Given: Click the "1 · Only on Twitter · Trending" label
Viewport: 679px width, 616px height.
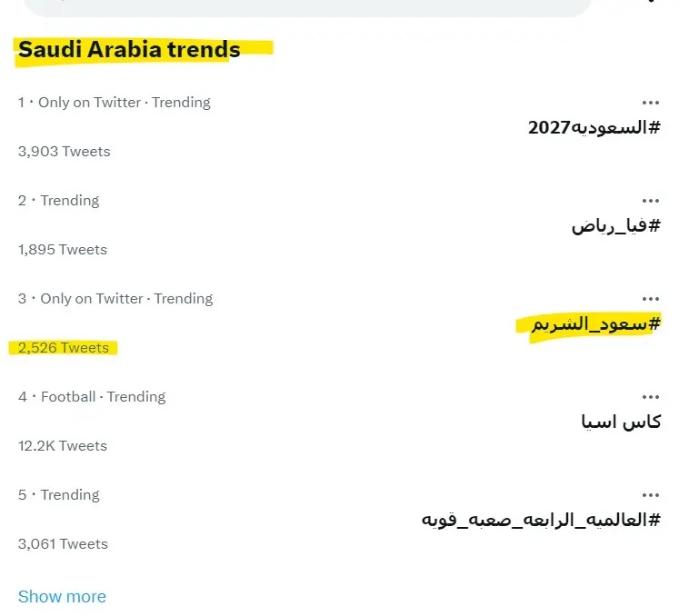Looking at the screenshot, I should coord(114,103).
